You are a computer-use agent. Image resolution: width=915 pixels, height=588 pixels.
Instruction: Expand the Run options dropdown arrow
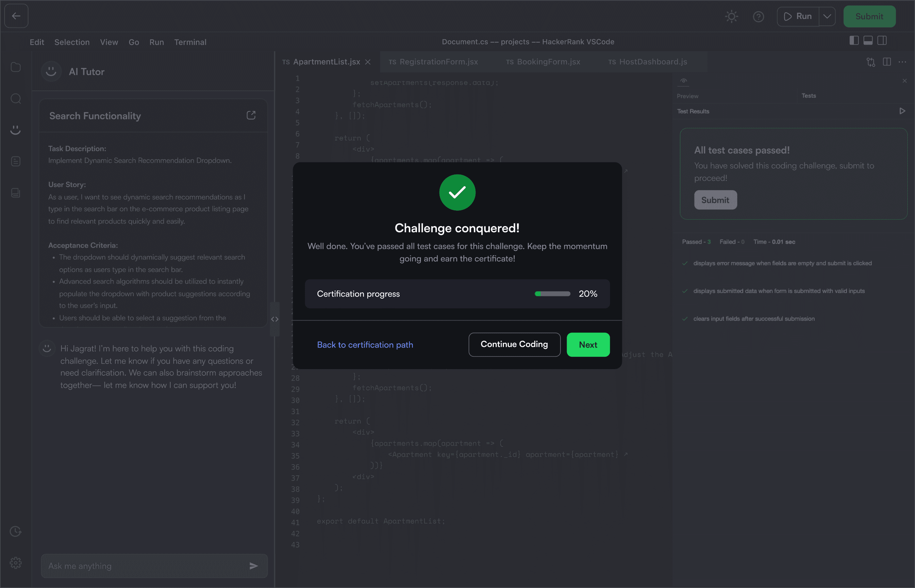point(827,16)
